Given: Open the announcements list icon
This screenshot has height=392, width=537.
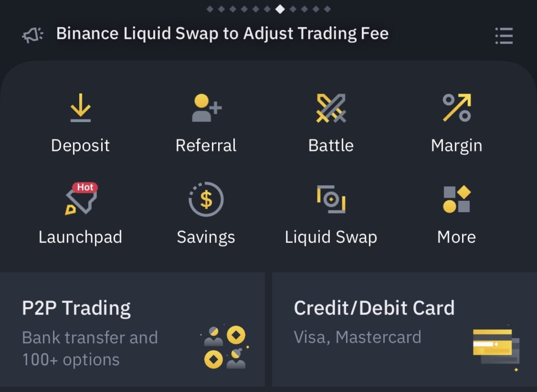Looking at the screenshot, I should [x=504, y=36].
